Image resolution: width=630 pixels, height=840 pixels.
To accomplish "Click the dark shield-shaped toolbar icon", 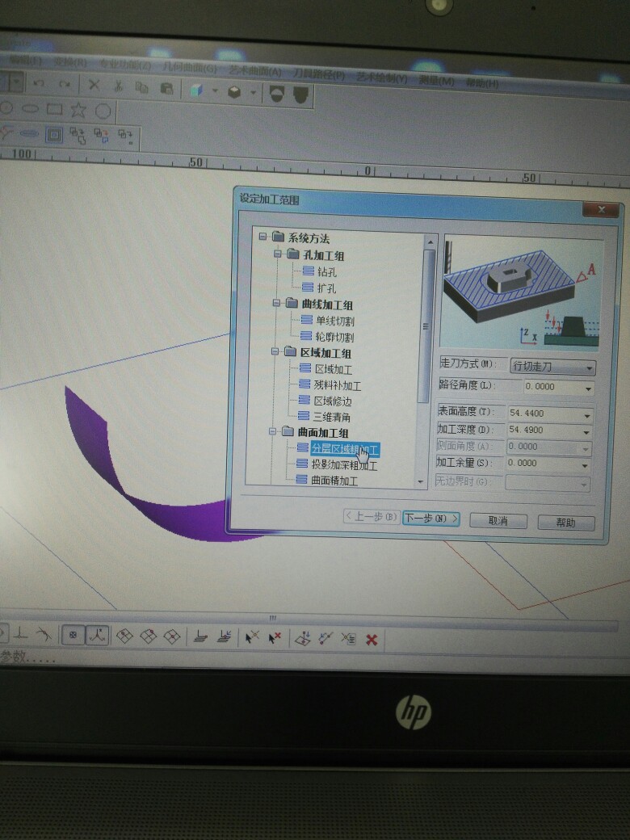I will [x=301, y=94].
